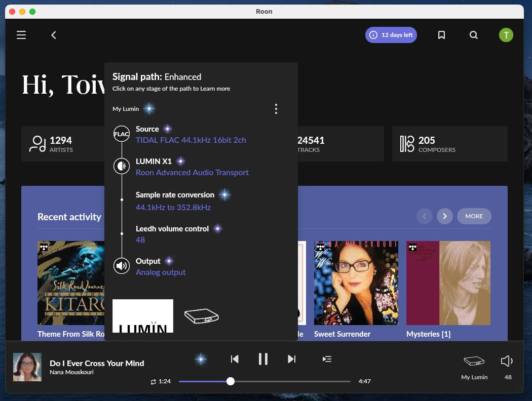Open the hamburger navigation menu

(x=21, y=35)
